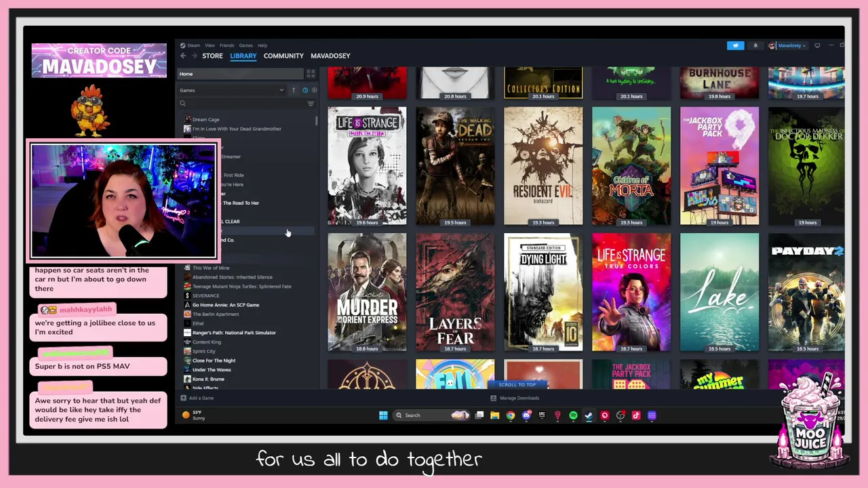Go back with the Steam back arrow
Viewport: 868px width, 488px height.
[183, 56]
